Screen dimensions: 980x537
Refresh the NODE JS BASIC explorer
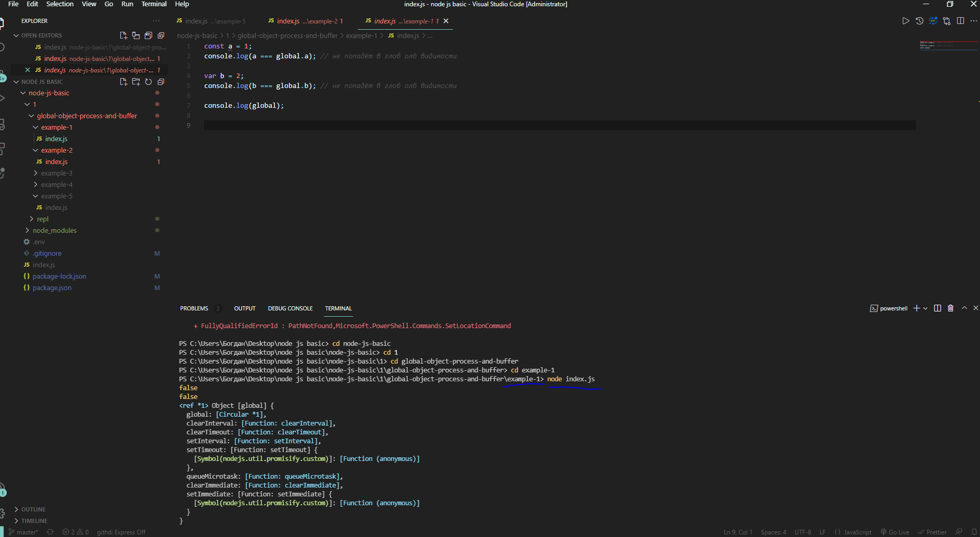(148, 82)
